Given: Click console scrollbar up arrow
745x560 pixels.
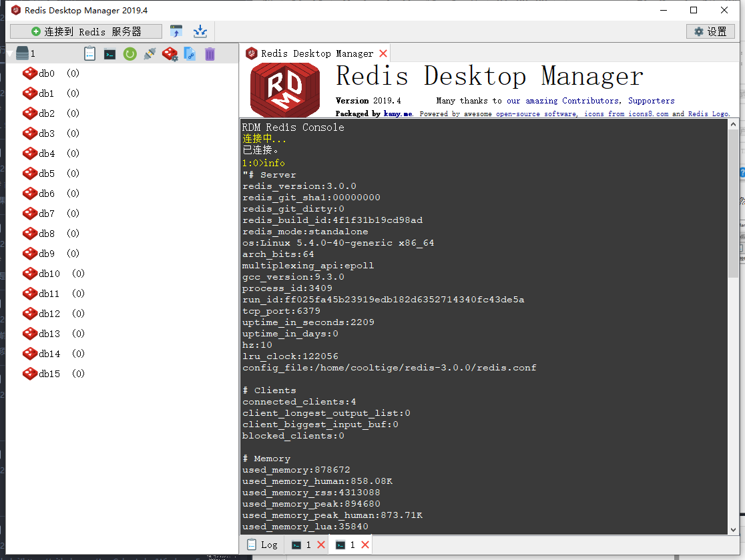Looking at the screenshot, I should click(x=733, y=124).
